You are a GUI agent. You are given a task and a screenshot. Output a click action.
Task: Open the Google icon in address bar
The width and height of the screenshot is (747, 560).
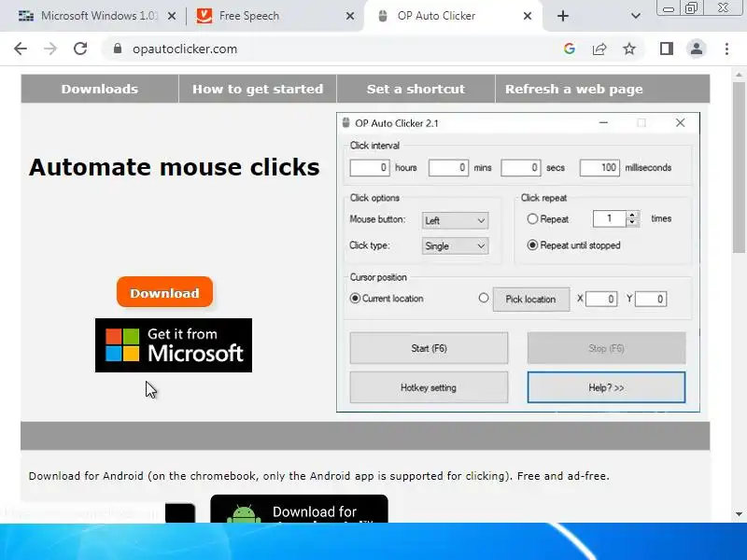[570, 49]
